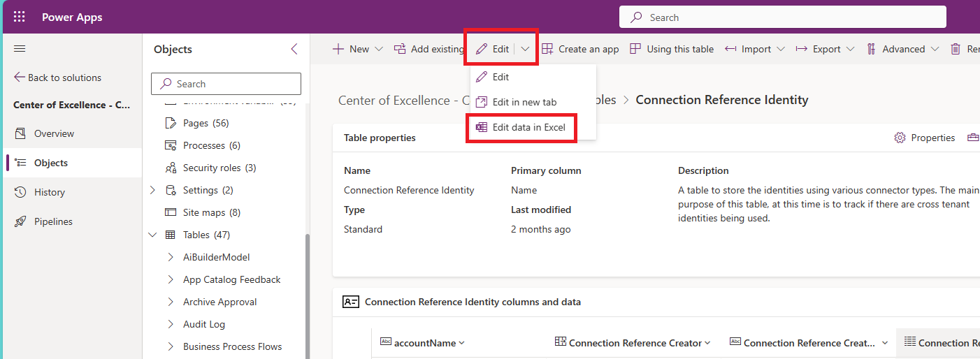This screenshot has height=359, width=980.
Task: Collapse the left navigation hamburger menu
Action: [20, 49]
